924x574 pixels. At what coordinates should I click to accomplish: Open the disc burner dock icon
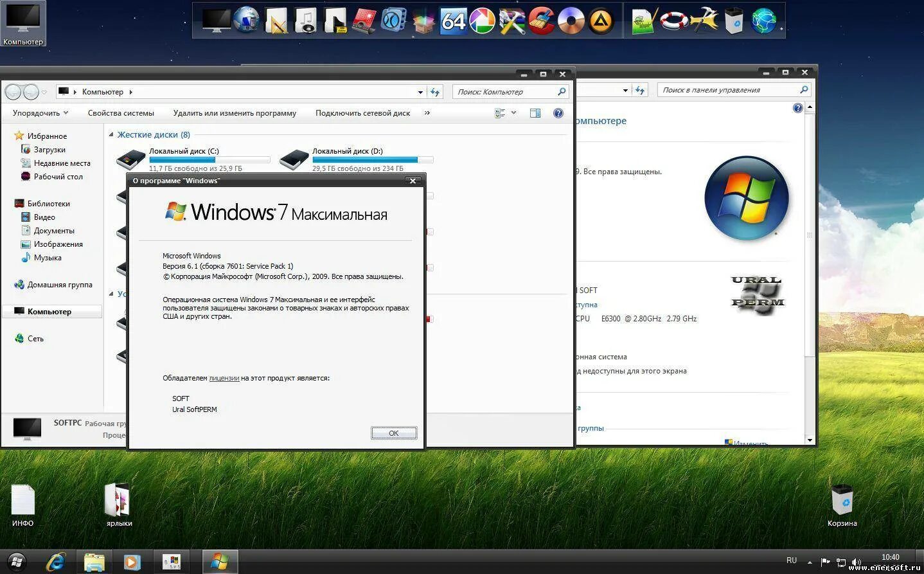pos(571,21)
